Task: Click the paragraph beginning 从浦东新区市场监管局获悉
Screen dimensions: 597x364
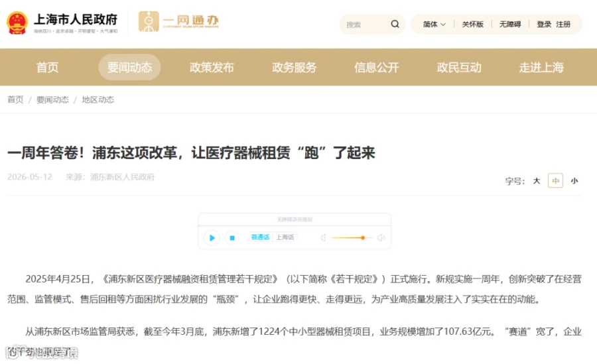Action: point(295,341)
